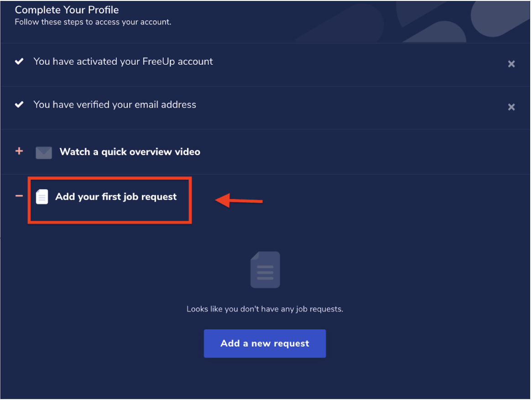This screenshot has height=400, width=532.
Task: Click the document icon beside first job request
Action: pyautogui.click(x=42, y=196)
